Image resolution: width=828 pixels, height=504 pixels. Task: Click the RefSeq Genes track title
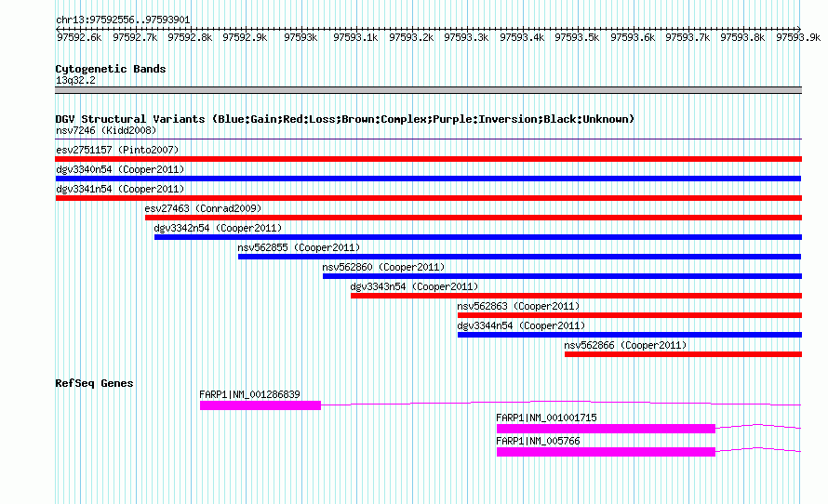(94, 383)
